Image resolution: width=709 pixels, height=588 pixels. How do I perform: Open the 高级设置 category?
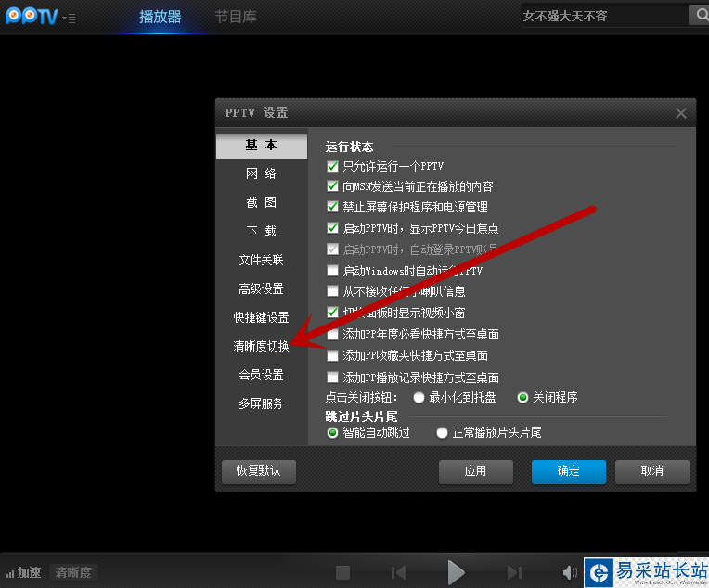262,288
